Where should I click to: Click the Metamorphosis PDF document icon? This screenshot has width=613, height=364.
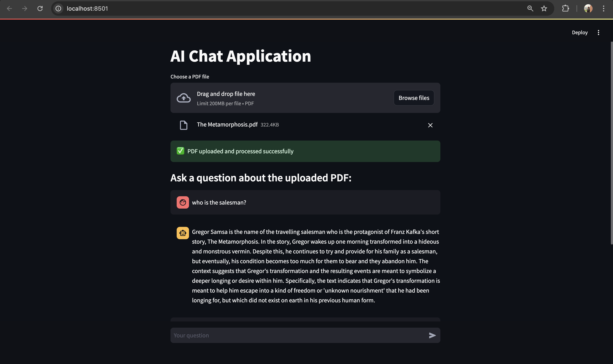pyautogui.click(x=183, y=125)
